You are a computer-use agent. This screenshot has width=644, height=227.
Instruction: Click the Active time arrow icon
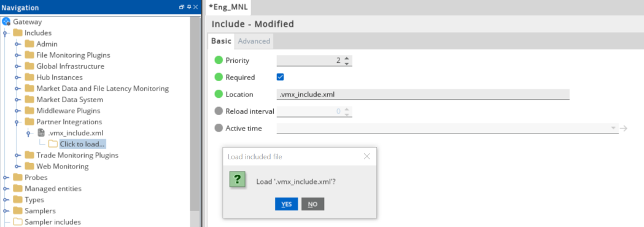click(624, 129)
